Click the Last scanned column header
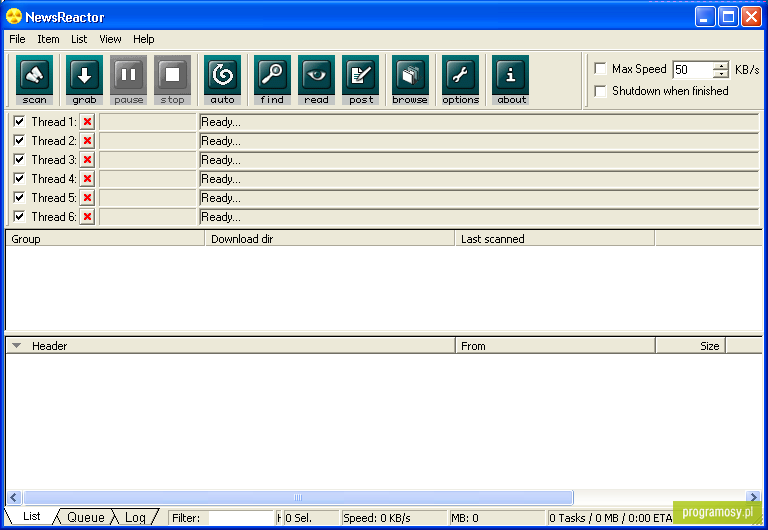Screen dimensions: 768x530 [x=555, y=239]
